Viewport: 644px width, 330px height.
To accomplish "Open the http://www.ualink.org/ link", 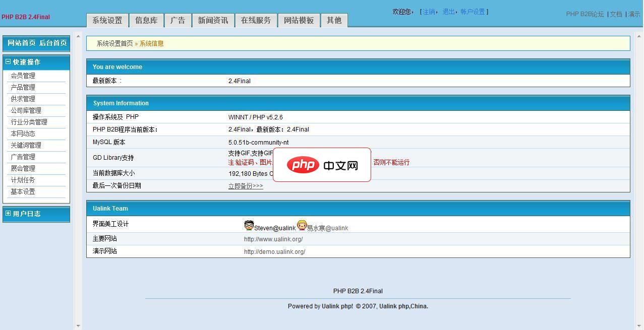I will pyautogui.click(x=273, y=238).
